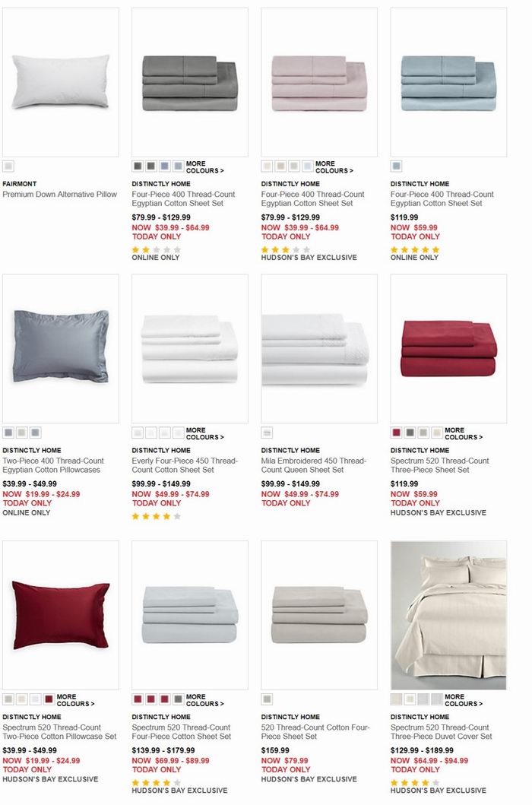Select the blue swatch under the blue Egyptian Cotton Sheet Set
This screenshot has width=532, height=805.
click(x=396, y=166)
